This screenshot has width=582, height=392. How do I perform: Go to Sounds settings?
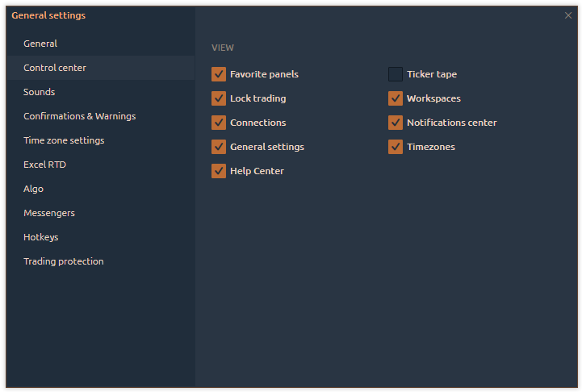pos(39,92)
